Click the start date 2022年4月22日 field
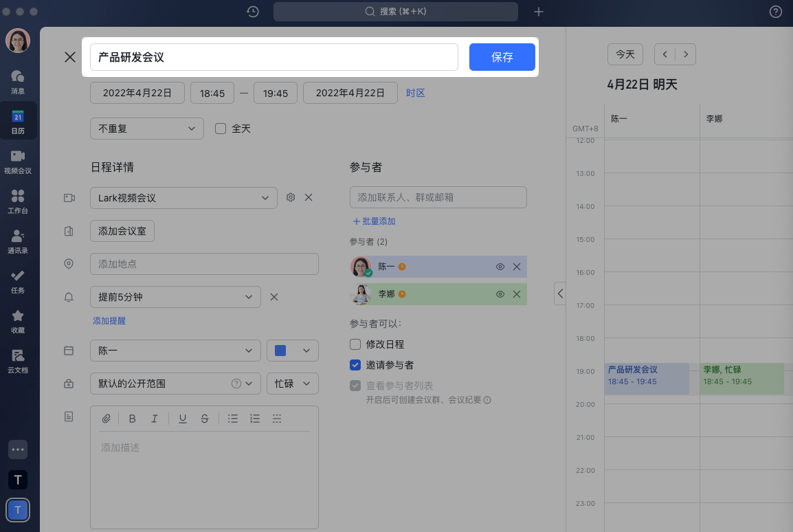Screen dimensions: 793x532 [x=137, y=93]
